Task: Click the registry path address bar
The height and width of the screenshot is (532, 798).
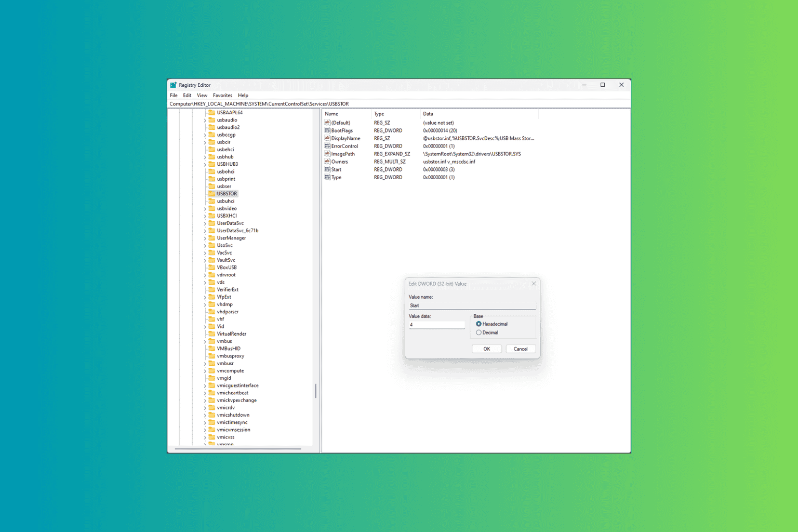Action: 399,104
